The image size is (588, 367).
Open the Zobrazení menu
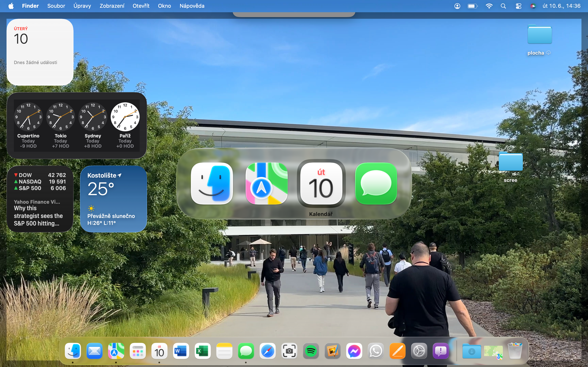tap(112, 6)
